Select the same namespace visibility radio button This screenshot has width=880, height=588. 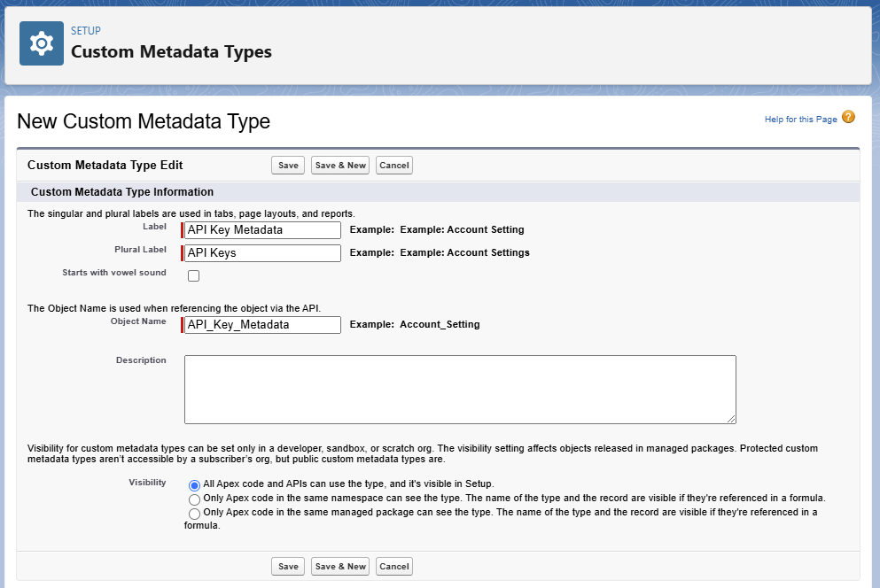pos(194,499)
